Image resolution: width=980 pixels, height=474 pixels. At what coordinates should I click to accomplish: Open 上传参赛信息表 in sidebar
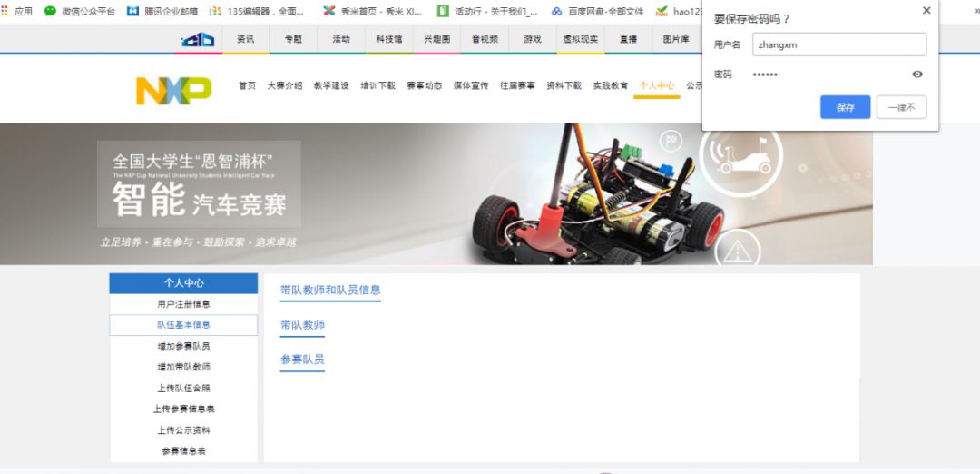point(183,409)
